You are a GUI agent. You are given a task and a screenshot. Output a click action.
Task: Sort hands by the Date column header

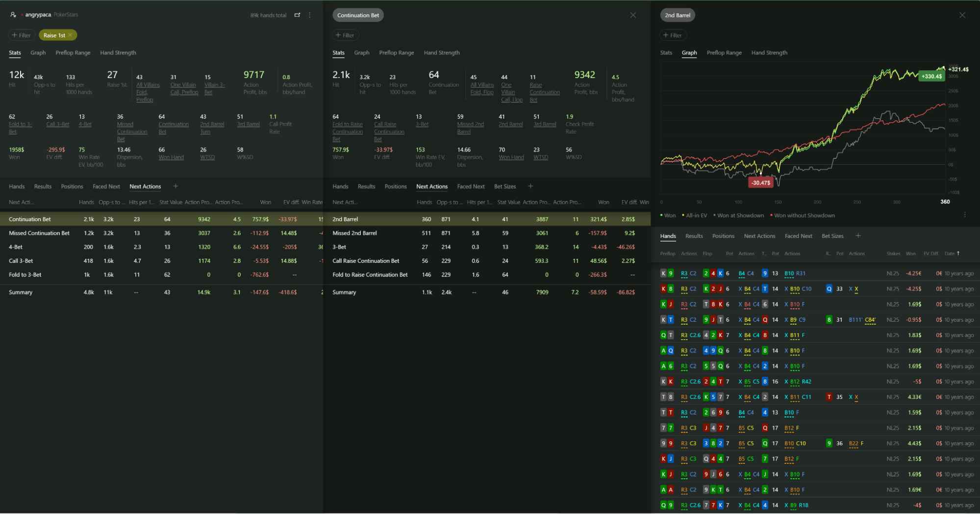(x=951, y=254)
